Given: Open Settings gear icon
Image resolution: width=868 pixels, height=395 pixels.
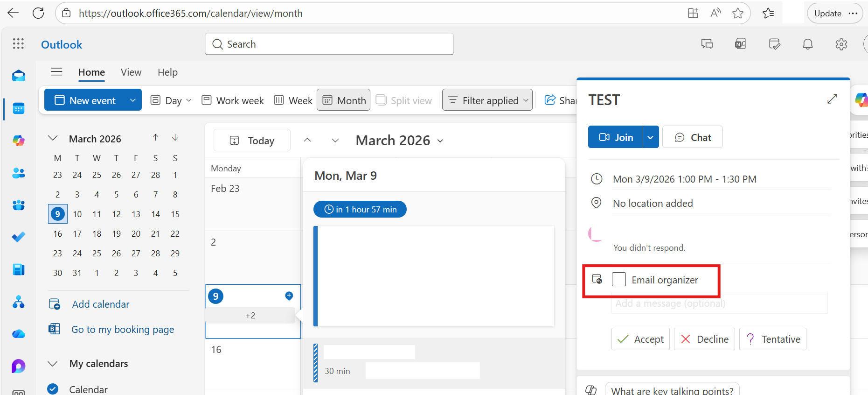Looking at the screenshot, I should [x=841, y=44].
